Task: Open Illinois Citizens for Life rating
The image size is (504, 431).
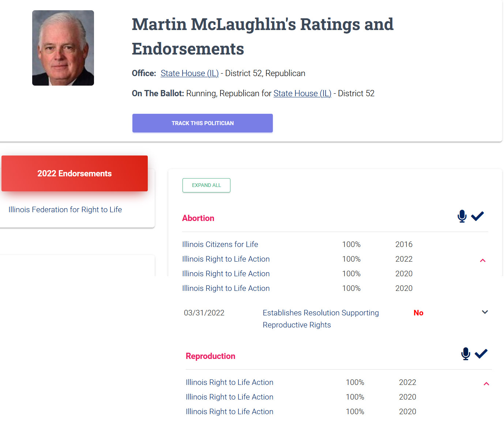Action: 220,244
